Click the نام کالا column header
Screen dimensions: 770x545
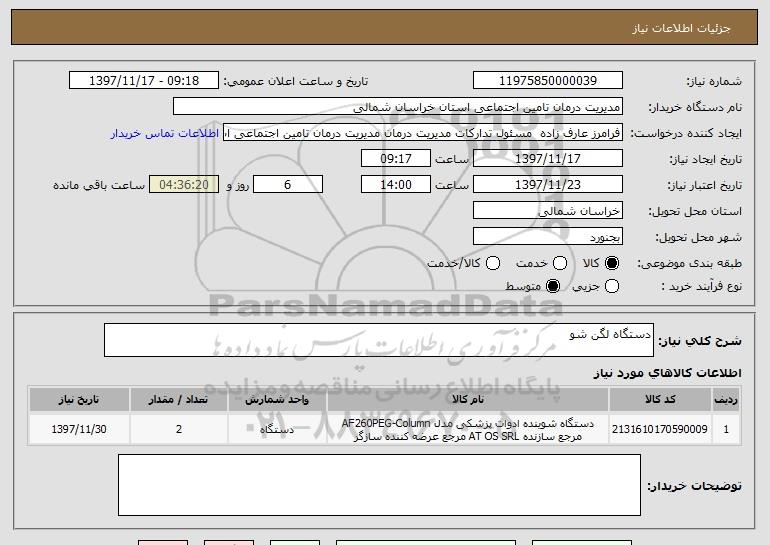click(x=468, y=400)
